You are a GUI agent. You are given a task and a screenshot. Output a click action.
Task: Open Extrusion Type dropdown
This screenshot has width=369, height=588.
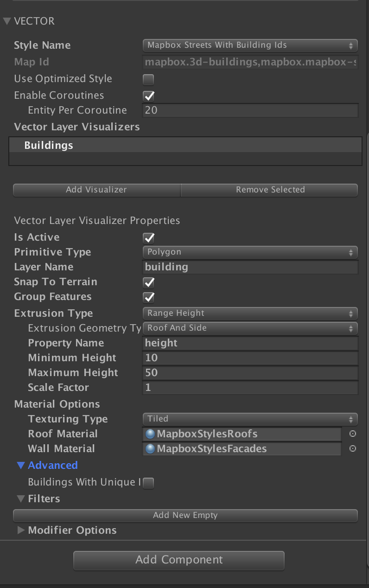[x=250, y=313]
